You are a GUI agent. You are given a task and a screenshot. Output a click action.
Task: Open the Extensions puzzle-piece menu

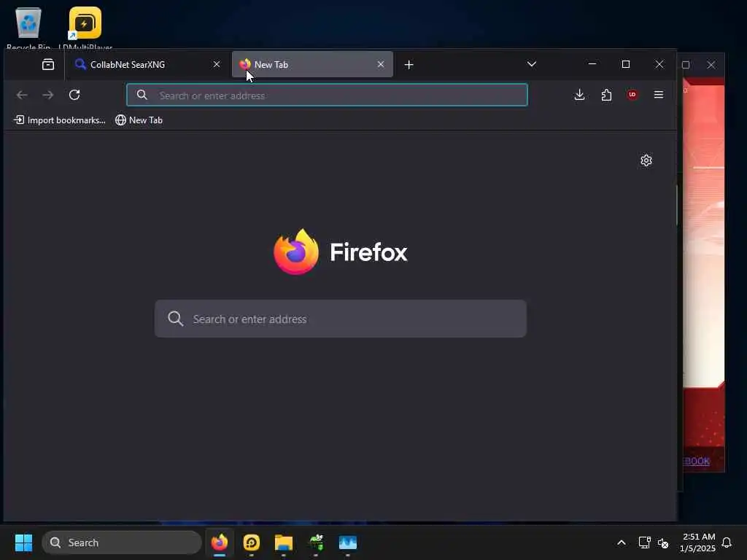(x=606, y=95)
